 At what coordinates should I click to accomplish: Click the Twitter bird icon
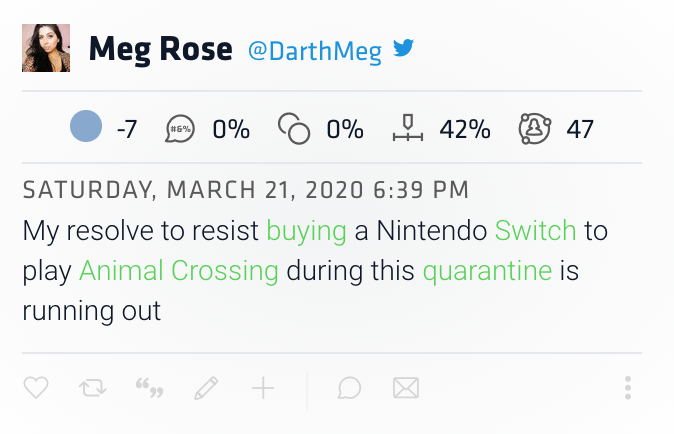pos(403,49)
